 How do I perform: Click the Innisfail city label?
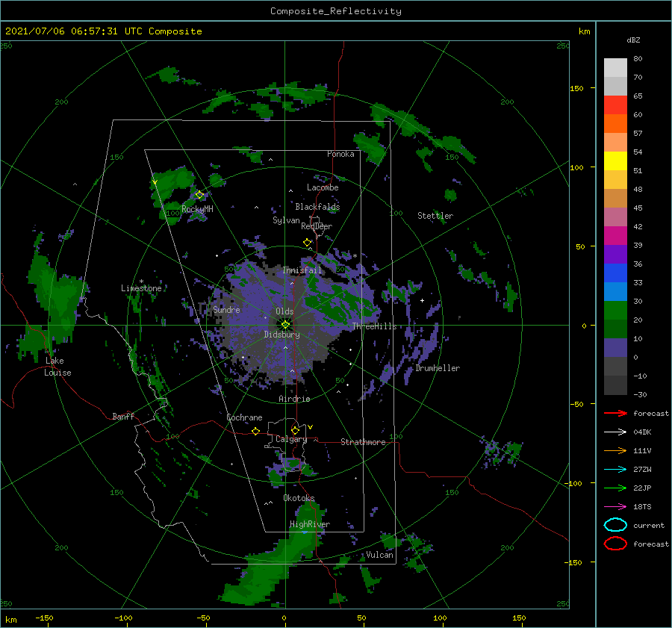point(302,270)
